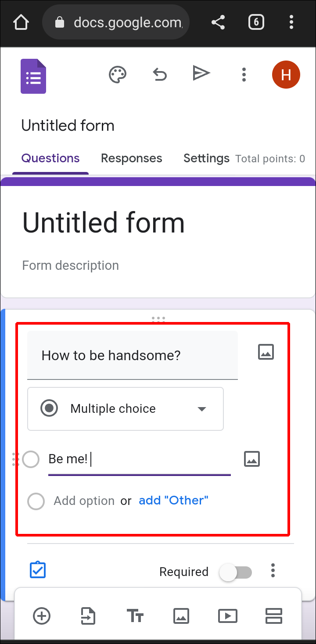The image size is (316, 644).
Task: Toggle the Required switch
Action: tap(236, 572)
